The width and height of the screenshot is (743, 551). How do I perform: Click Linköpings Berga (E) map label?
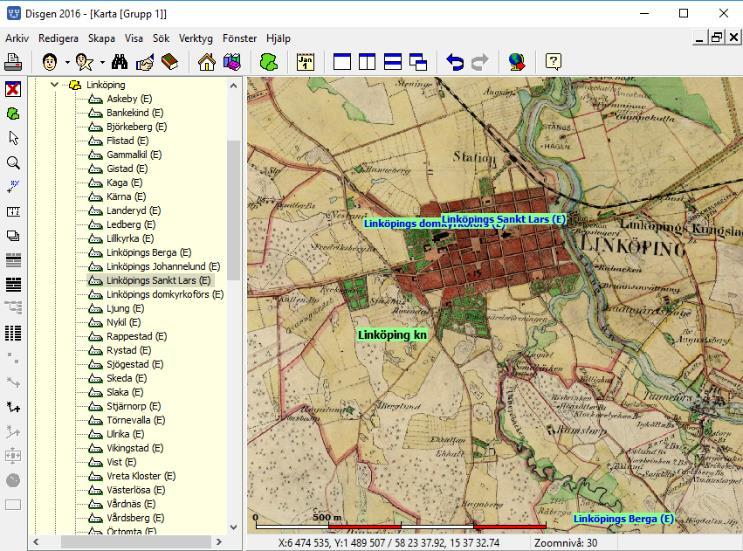[624, 519]
